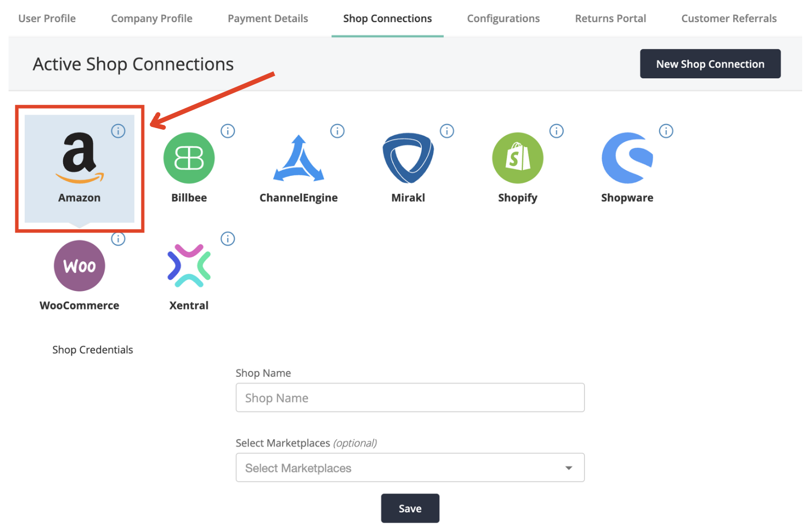
Task: View info icon next to Mirakl
Action: click(447, 131)
